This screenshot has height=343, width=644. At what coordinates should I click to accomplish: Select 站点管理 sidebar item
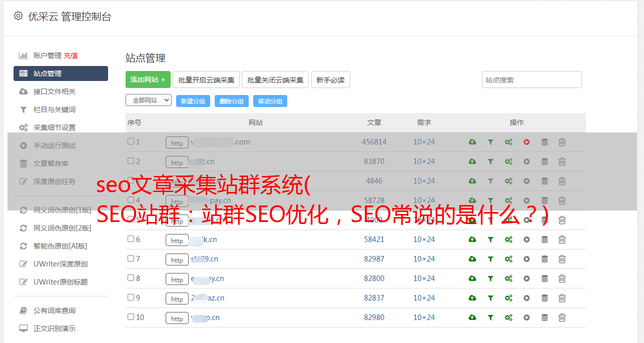[61, 73]
